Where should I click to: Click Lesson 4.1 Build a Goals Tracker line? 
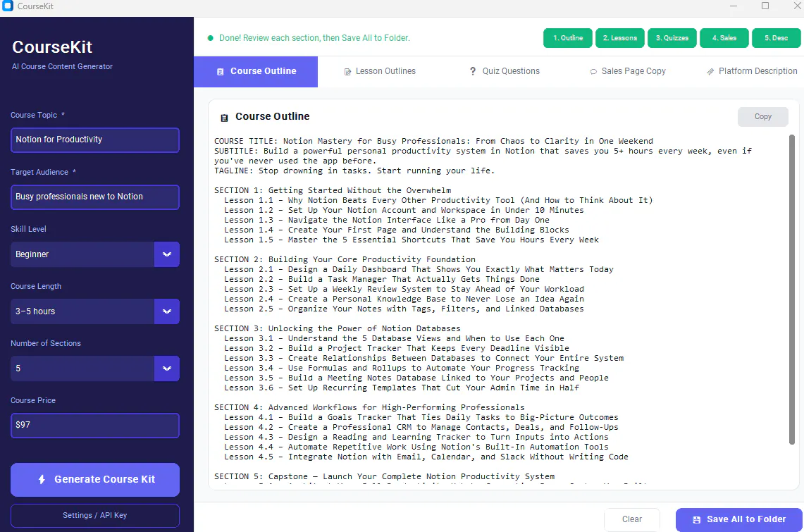(x=421, y=417)
